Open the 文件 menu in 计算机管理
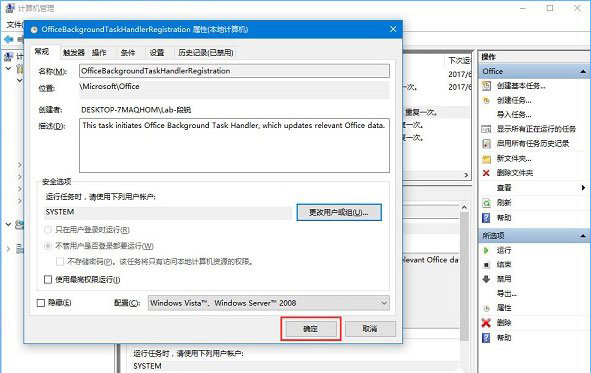 (14, 24)
